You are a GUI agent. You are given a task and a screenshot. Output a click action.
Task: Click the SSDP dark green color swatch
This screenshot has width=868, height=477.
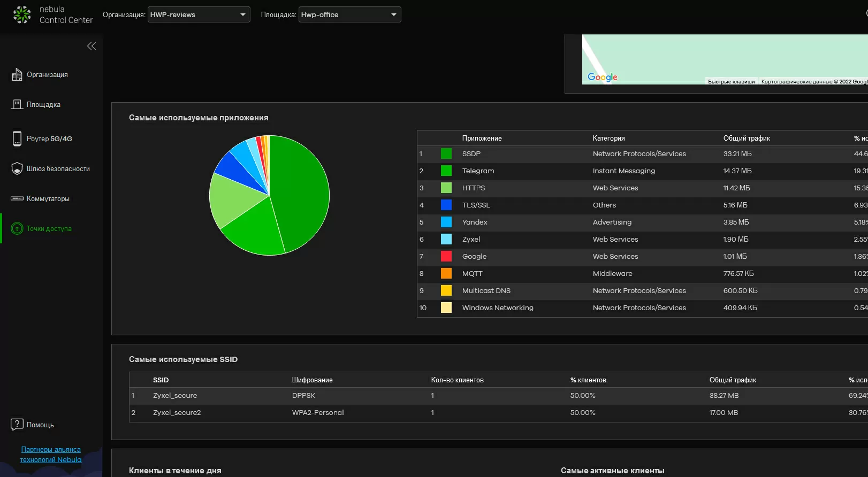click(446, 153)
